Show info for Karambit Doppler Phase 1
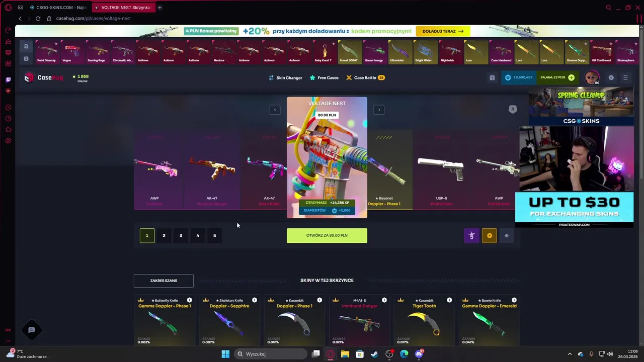 (x=319, y=300)
